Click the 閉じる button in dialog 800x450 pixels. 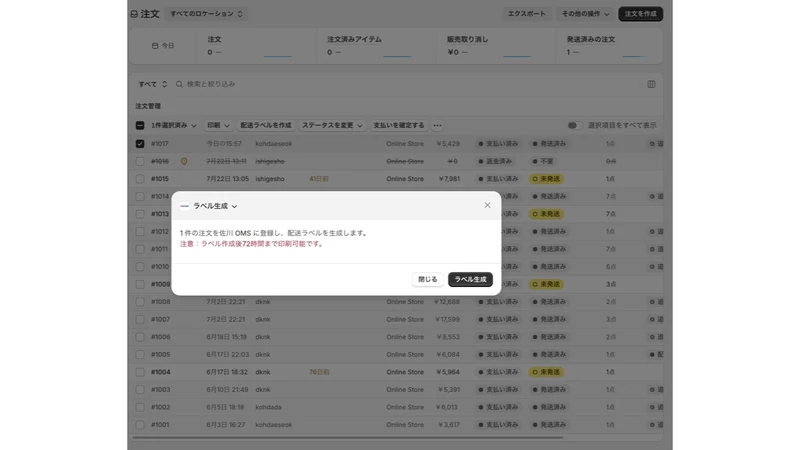(428, 280)
